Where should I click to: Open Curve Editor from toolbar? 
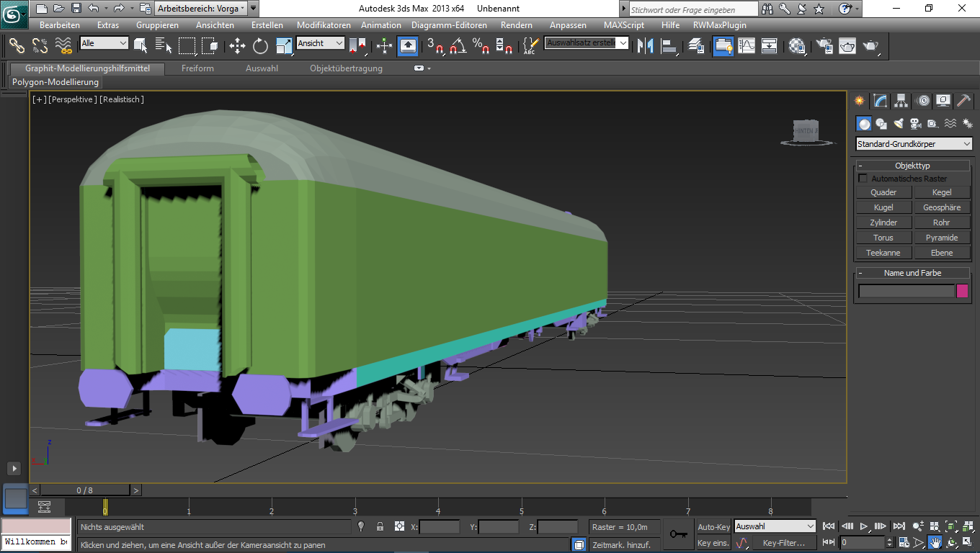point(747,46)
